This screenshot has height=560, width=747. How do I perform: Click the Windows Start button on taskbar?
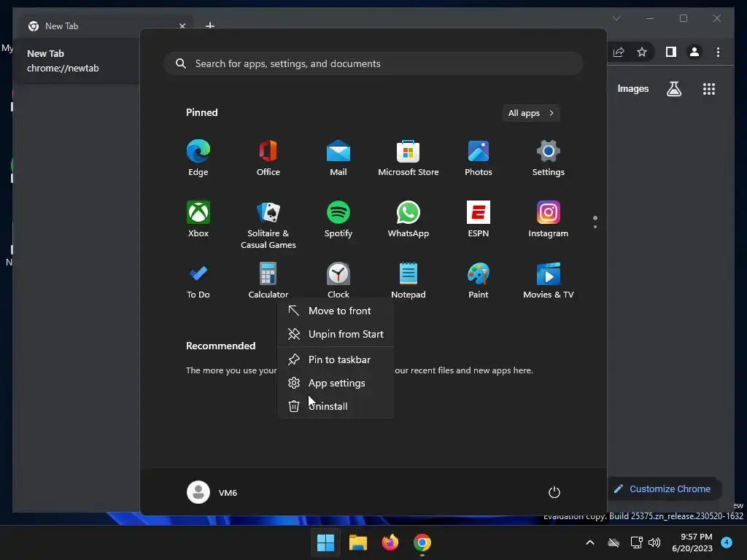325,542
